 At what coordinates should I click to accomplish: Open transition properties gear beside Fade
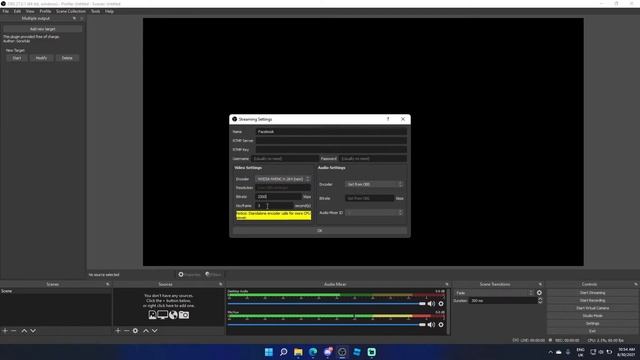click(539, 293)
